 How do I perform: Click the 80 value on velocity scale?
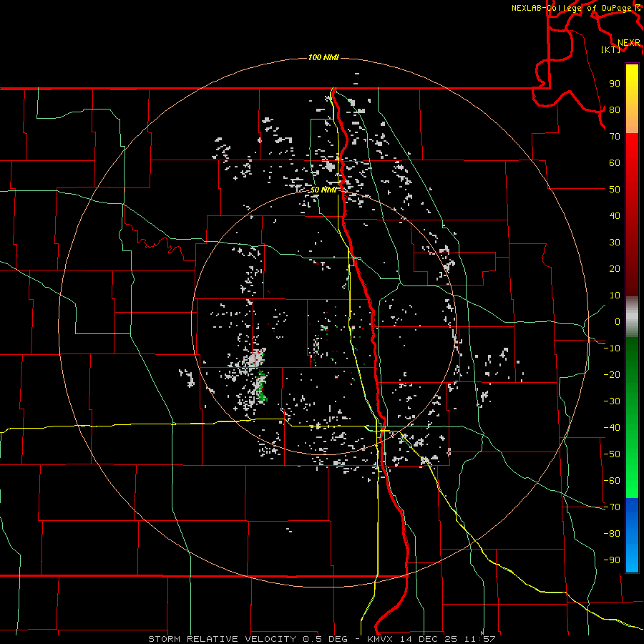tap(615, 110)
